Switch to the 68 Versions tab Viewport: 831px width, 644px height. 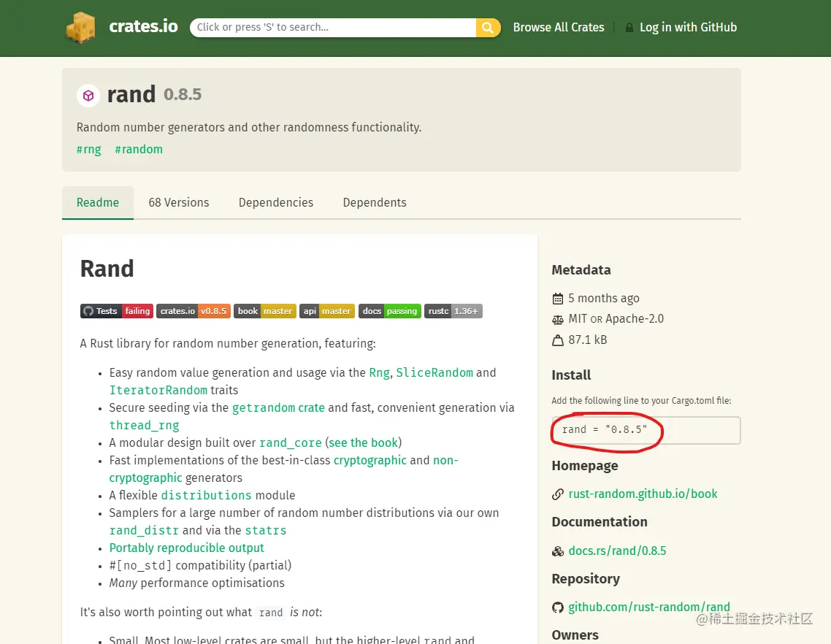point(179,202)
